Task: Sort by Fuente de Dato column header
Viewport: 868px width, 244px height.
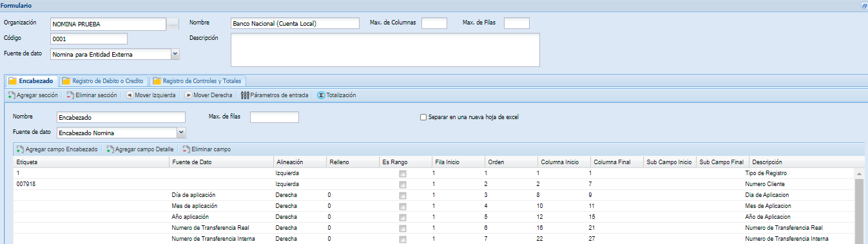Action: [x=222, y=162]
